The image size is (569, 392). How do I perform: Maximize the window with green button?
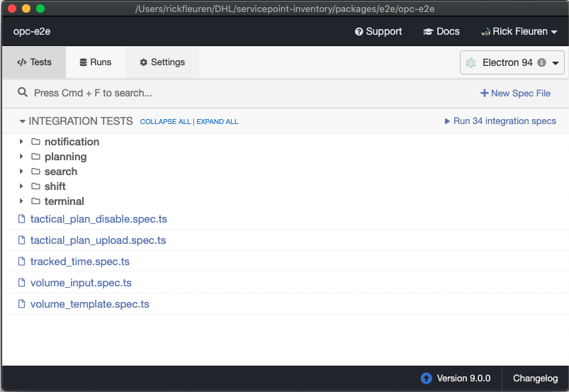point(40,9)
